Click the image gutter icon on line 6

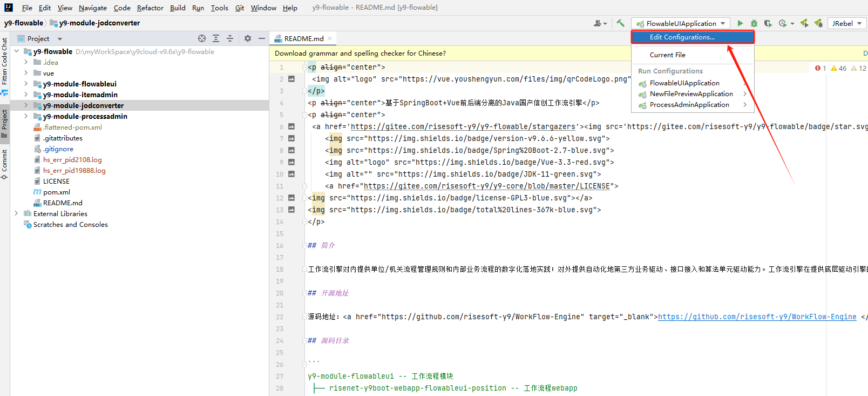291,126
